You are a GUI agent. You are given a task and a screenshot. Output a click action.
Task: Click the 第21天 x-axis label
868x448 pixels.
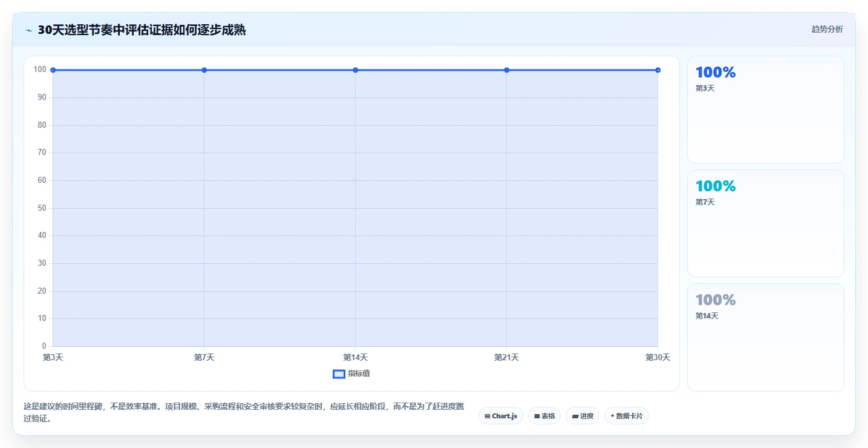[507, 357]
